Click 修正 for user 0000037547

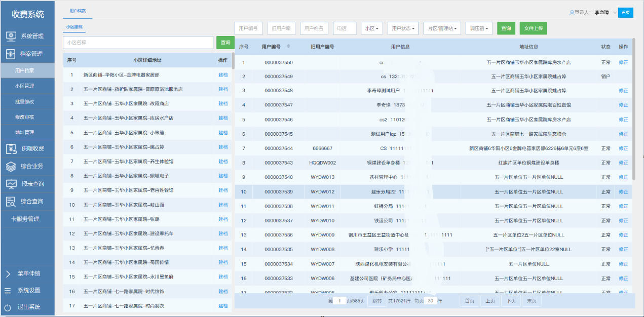coord(623,105)
